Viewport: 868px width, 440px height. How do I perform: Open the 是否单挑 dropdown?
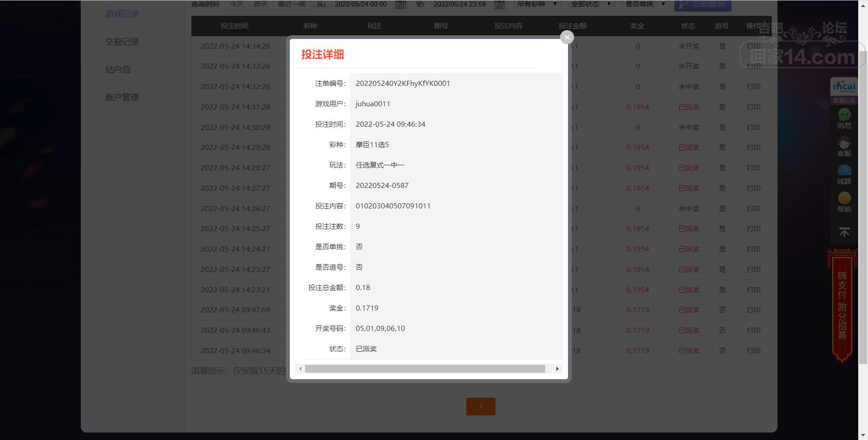click(x=646, y=5)
